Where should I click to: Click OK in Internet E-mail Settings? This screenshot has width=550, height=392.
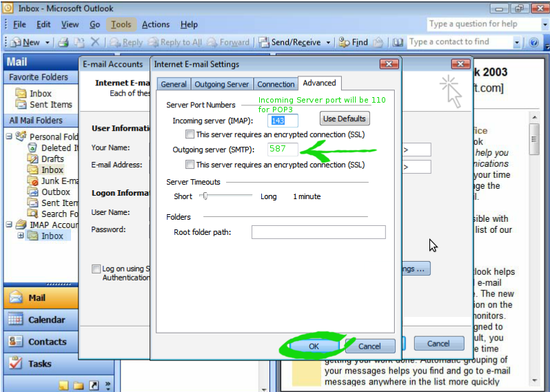(314, 347)
